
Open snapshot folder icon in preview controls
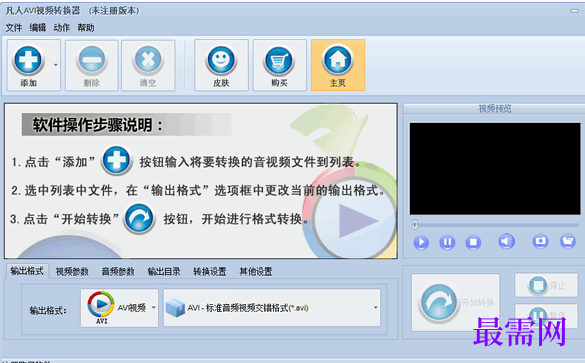(x=568, y=241)
